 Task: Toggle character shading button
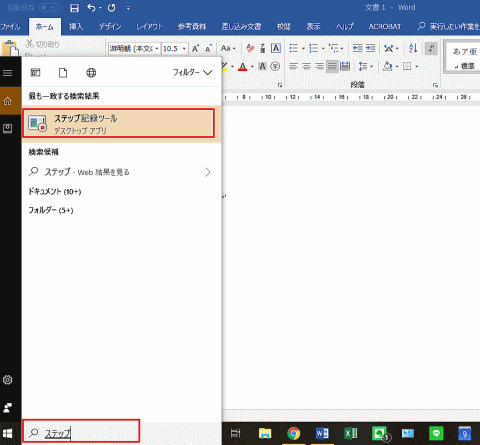pyautogui.click(x=263, y=66)
